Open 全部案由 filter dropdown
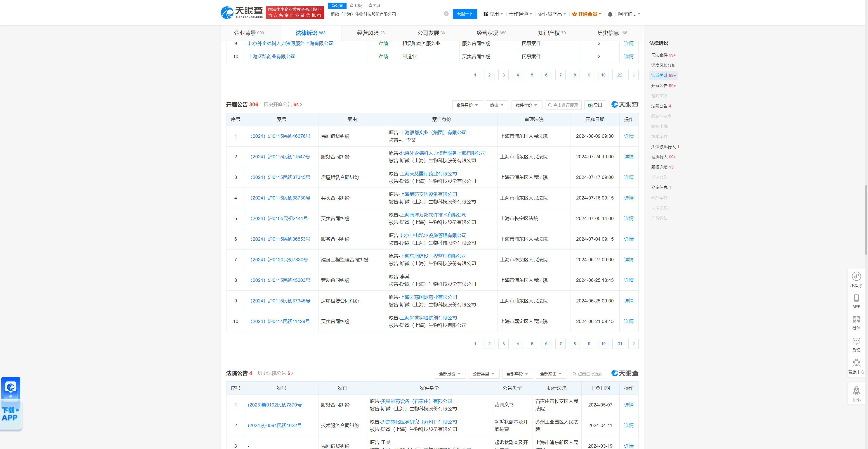Image resolution: width=868 pixels, height=449 pixels. 551,374
